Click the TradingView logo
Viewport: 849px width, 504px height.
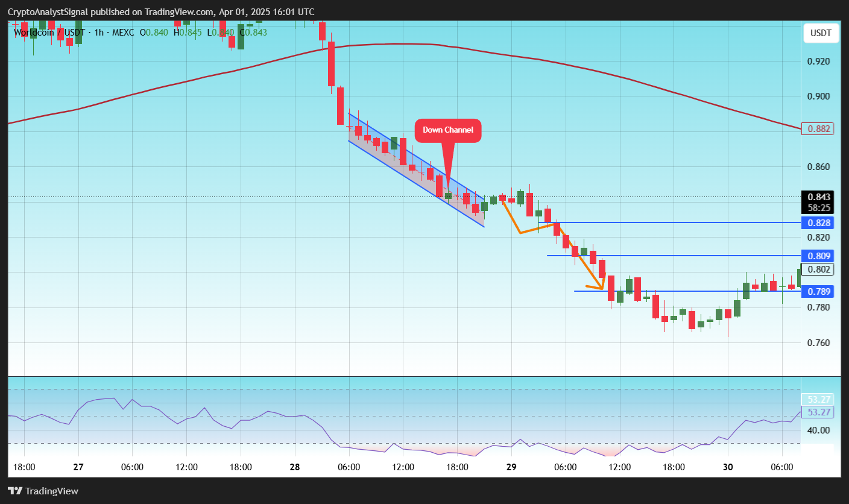43,491
